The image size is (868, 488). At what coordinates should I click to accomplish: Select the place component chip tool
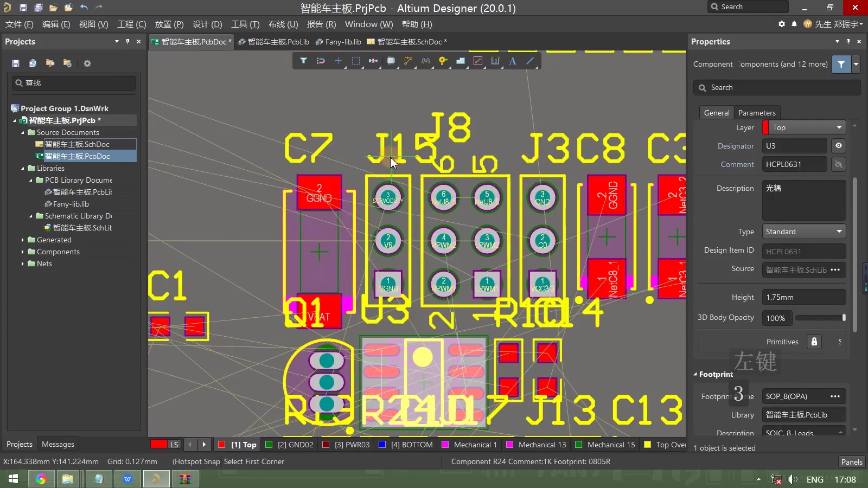(x=391, y=61)
